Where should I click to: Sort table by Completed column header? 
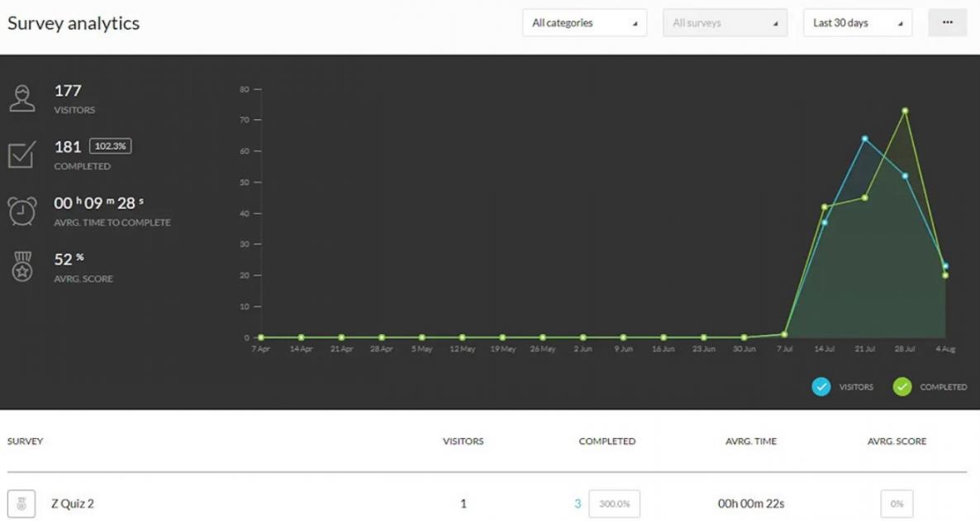607,442
